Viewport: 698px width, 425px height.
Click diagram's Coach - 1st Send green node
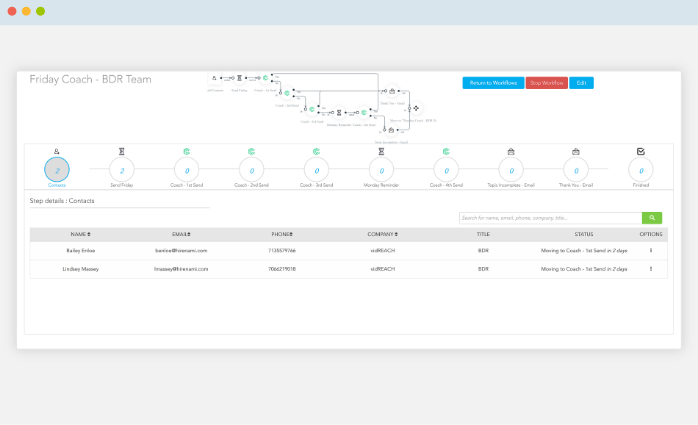tap(265, 78)
